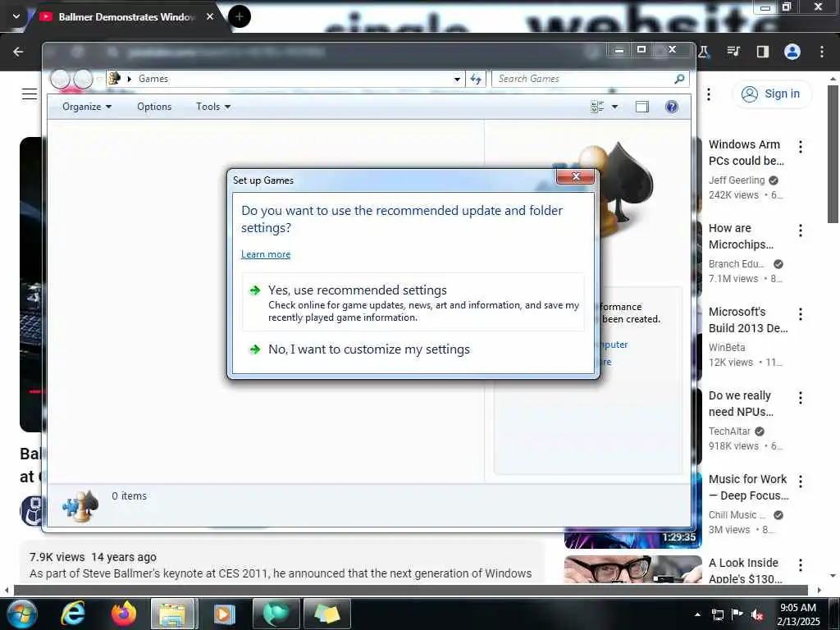Click the Games breadcrumb in address bar
The image size is (840, 630).
(x=153, y=79)
